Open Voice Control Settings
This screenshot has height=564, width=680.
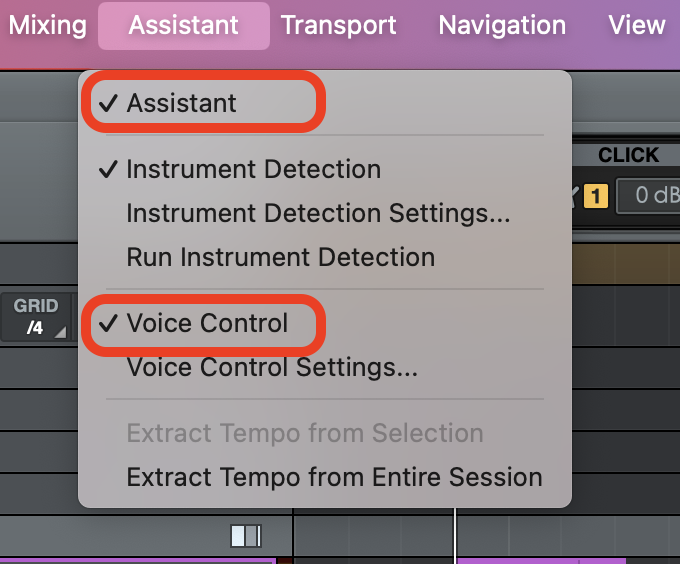point(272,367)
